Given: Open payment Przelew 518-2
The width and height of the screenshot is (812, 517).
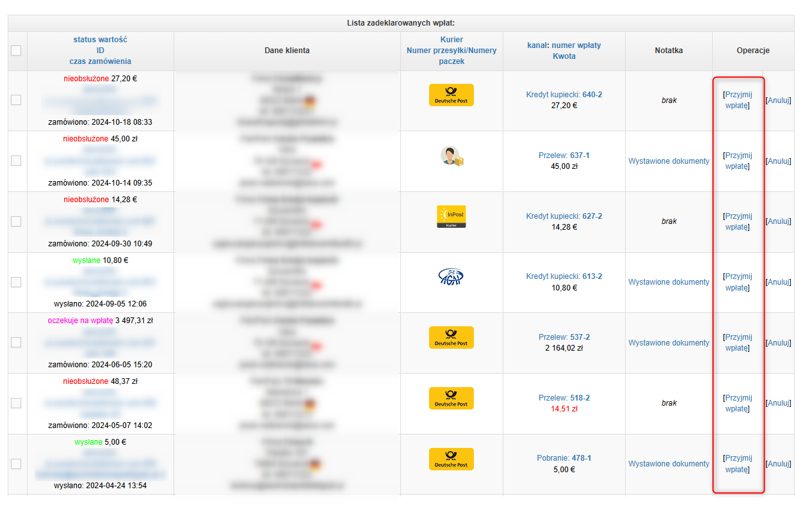Looking at the screenshot, I should coord(564,398).
